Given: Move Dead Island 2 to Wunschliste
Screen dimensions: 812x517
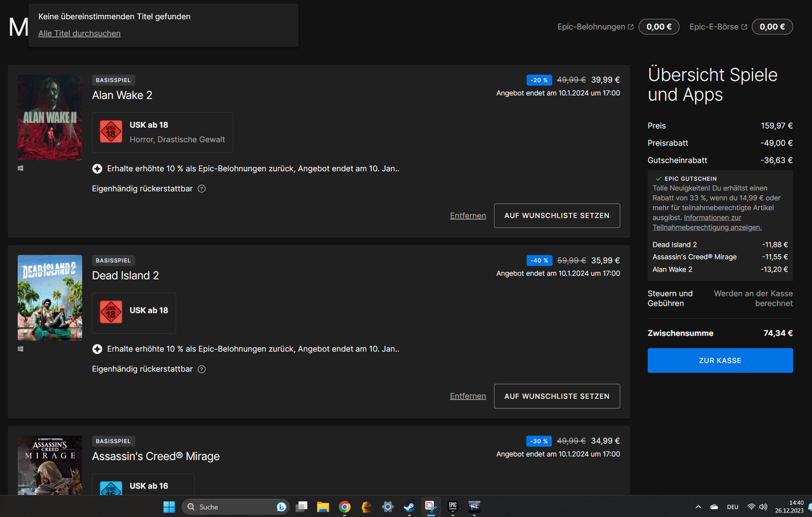Looking at the screenshot, I should (557, 396).
